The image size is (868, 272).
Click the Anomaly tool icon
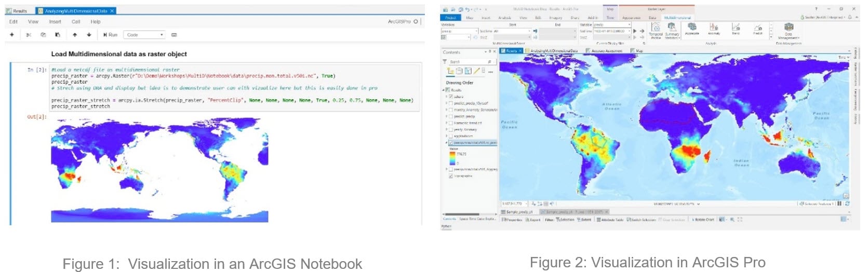click(x=714, y=29)
